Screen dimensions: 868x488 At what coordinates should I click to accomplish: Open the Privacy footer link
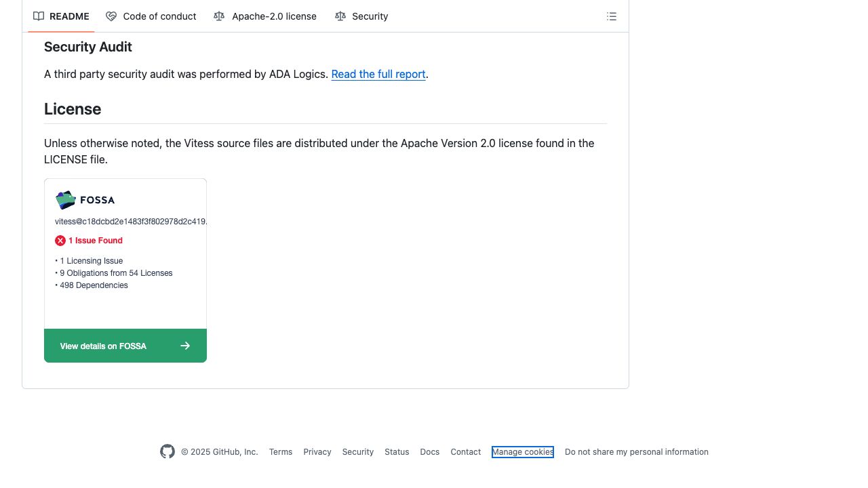(317, 452)
